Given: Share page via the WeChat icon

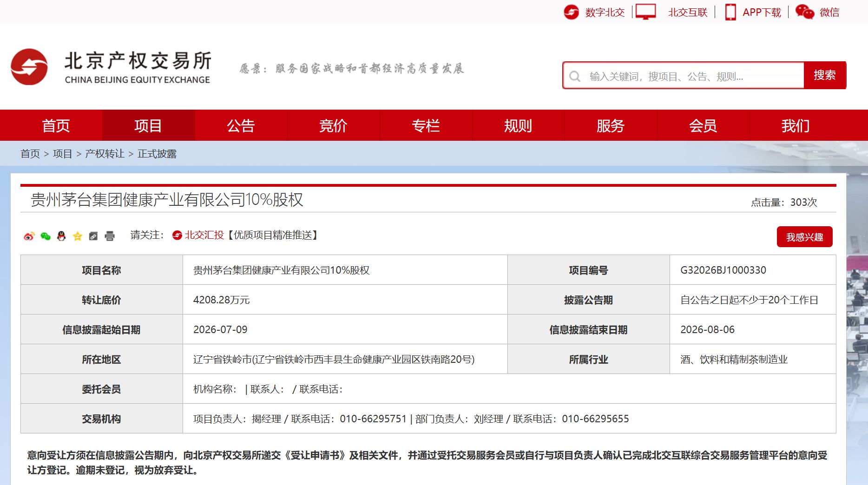Looking at the screenshot, I should pyautogui.click(x=45, y=236).
